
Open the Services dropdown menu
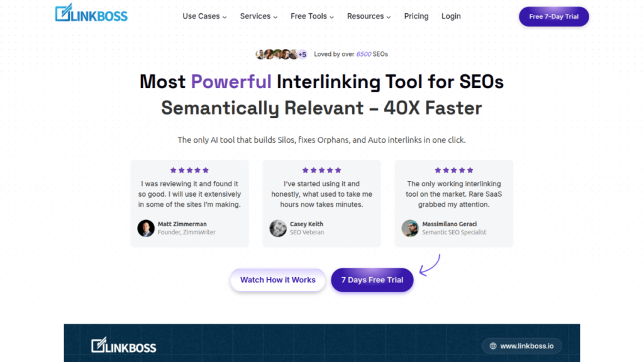tap(259, 16)
